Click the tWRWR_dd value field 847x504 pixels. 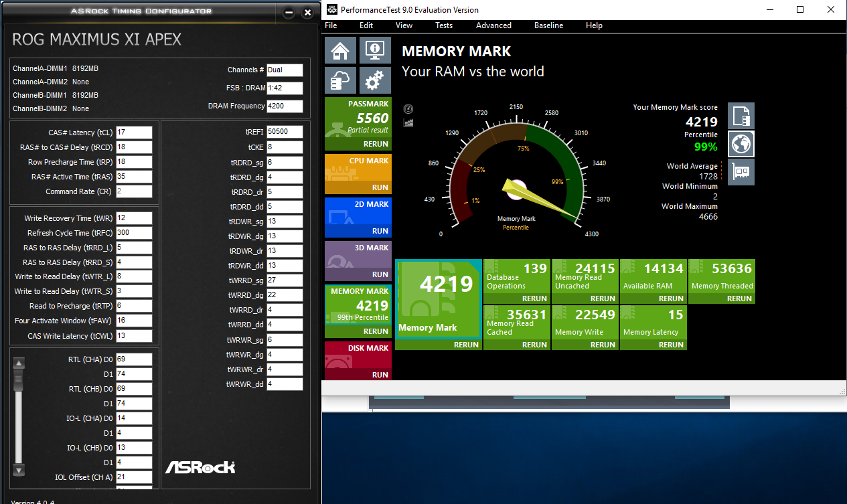pyautogui.click(x=285, y=384)
